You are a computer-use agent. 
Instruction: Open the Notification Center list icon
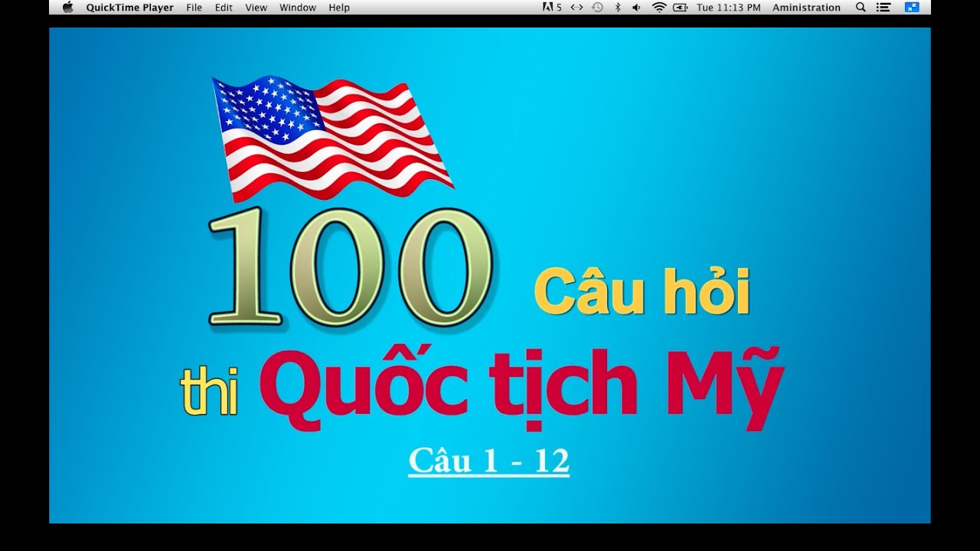pyautogui.click(x=884, y=8)
